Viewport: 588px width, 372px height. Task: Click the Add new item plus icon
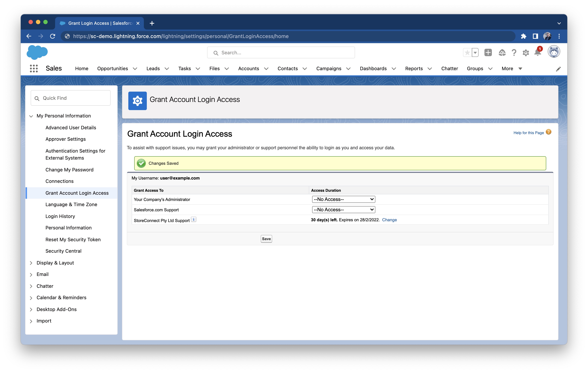[x=488, y=52]
